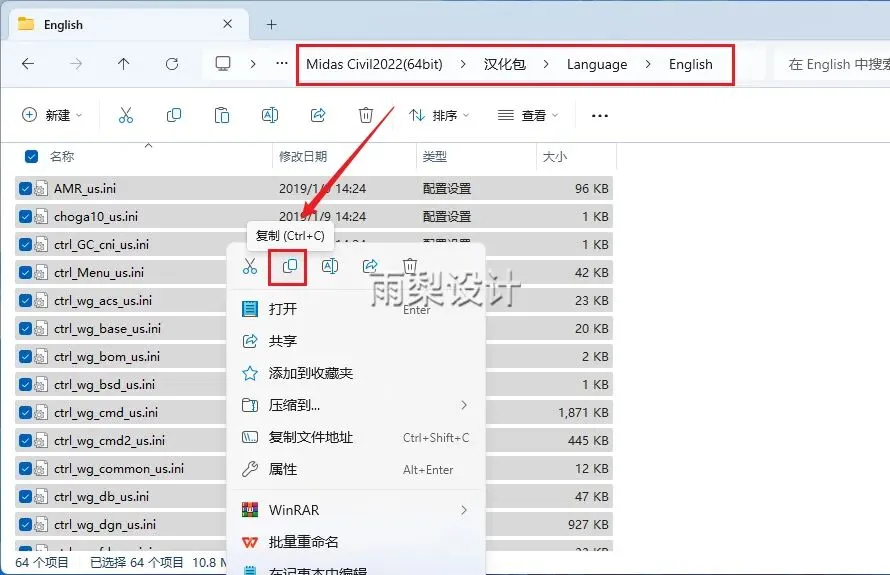Click the search box 在 English 中搜索
Viewport: 890px width, 575px height.
tap(833, 64)
